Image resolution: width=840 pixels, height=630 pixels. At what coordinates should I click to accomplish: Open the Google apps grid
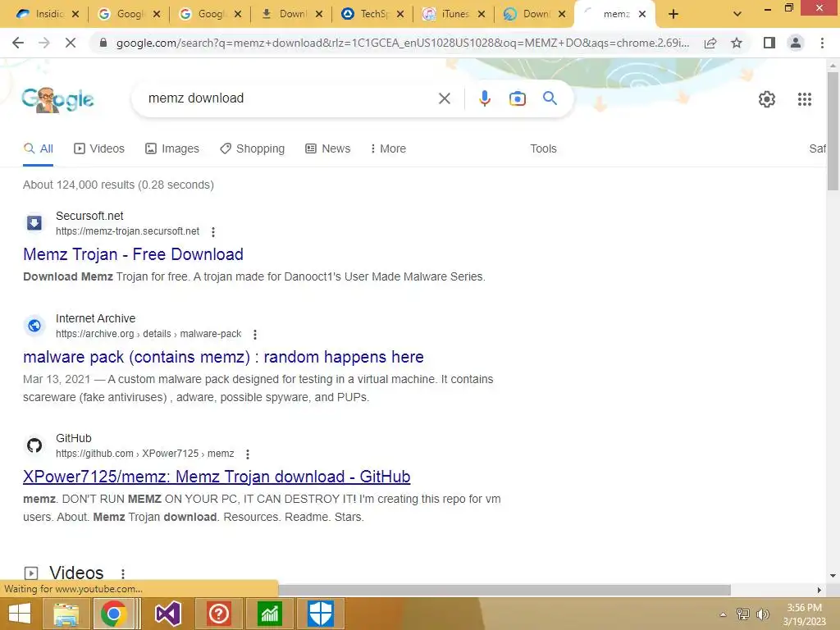[804, 99]
